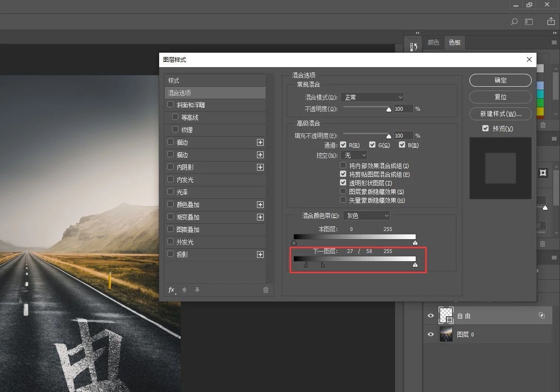Click the plus icon beside 内阴影
560x392 pixels.
click(x=260, y=167)
